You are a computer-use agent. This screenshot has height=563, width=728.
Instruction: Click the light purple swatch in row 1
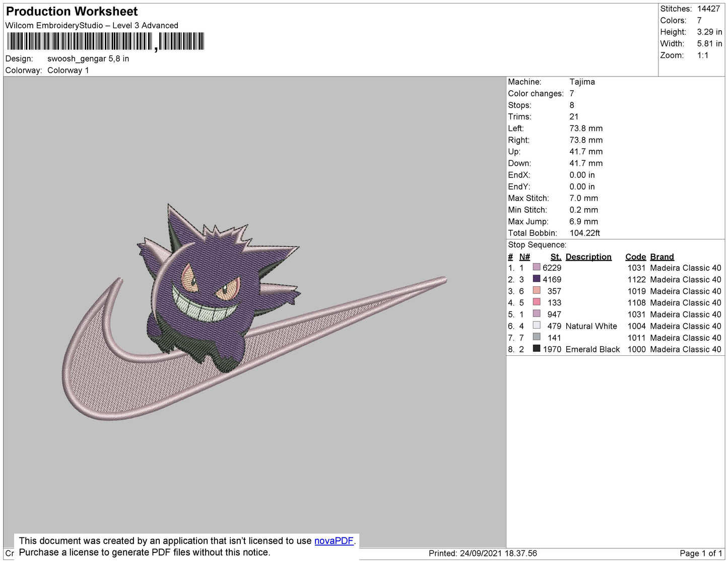(537, 268)
